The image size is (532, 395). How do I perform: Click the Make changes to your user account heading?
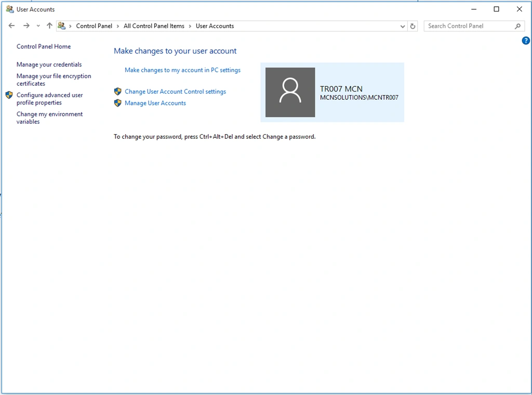coord(175,51)
